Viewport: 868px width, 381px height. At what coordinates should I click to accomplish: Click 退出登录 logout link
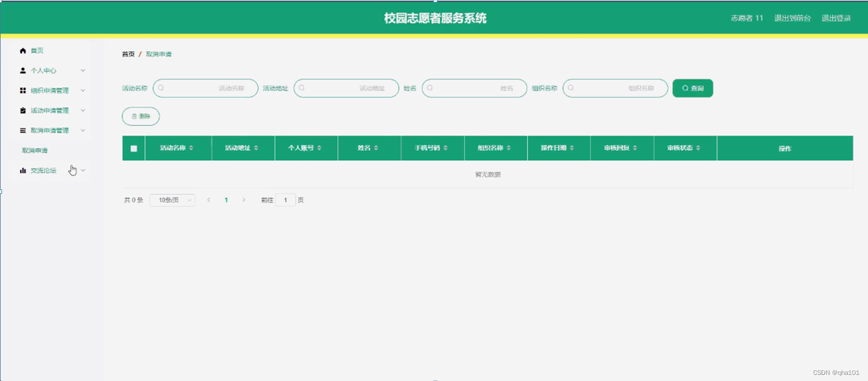(x=836, y=18)
